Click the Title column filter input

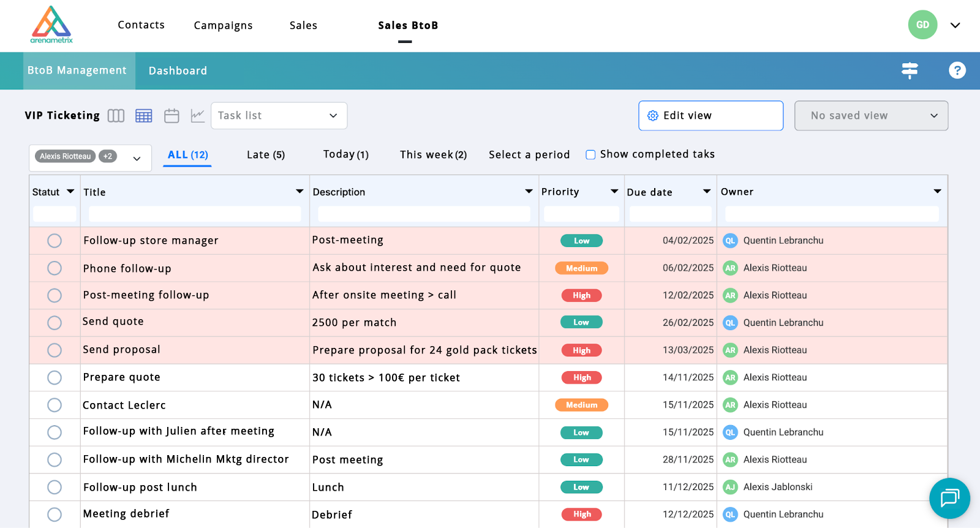(x=195, y=214)
